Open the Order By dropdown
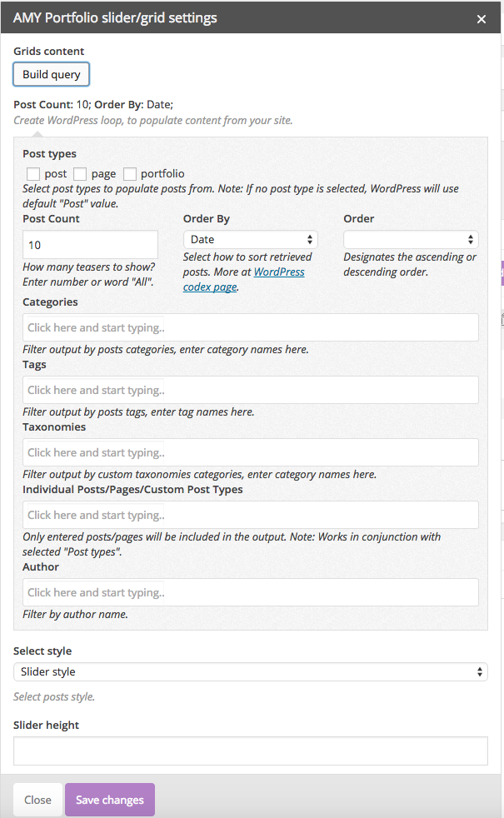 point(250,240)
